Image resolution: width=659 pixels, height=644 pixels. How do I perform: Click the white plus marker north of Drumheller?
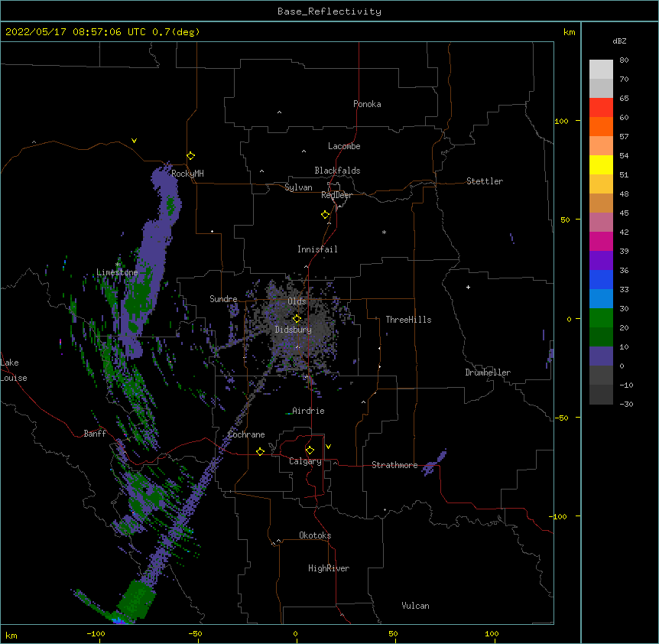[x=468, y=287]
